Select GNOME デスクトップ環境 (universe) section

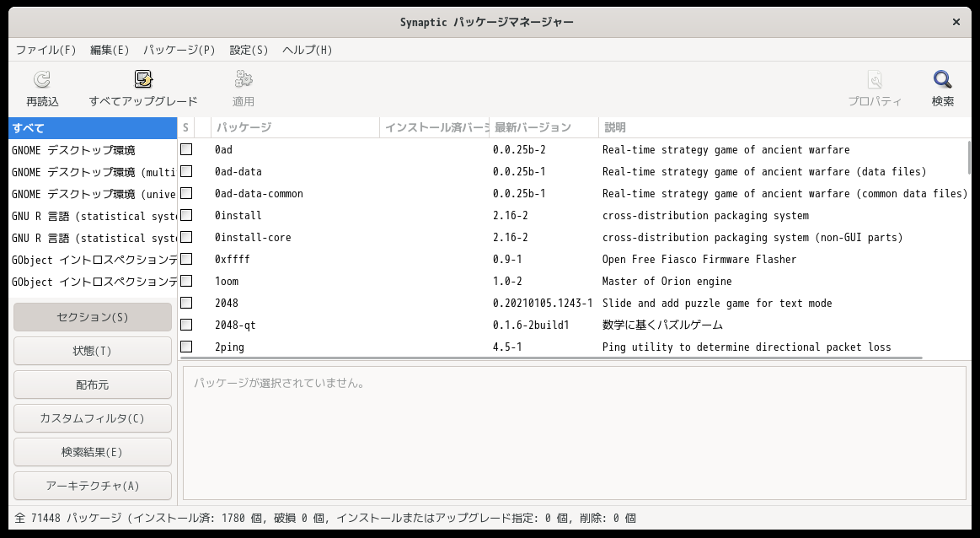pos(93,194)
